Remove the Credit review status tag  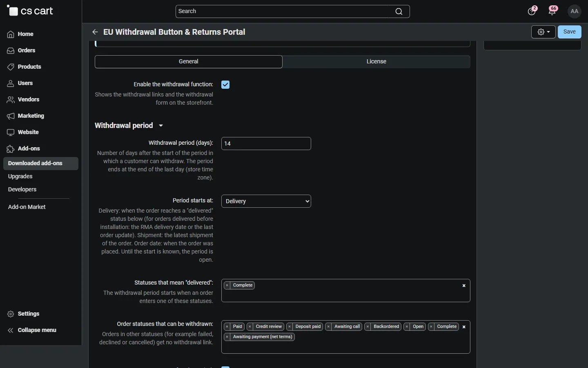(x=250, y=327)
